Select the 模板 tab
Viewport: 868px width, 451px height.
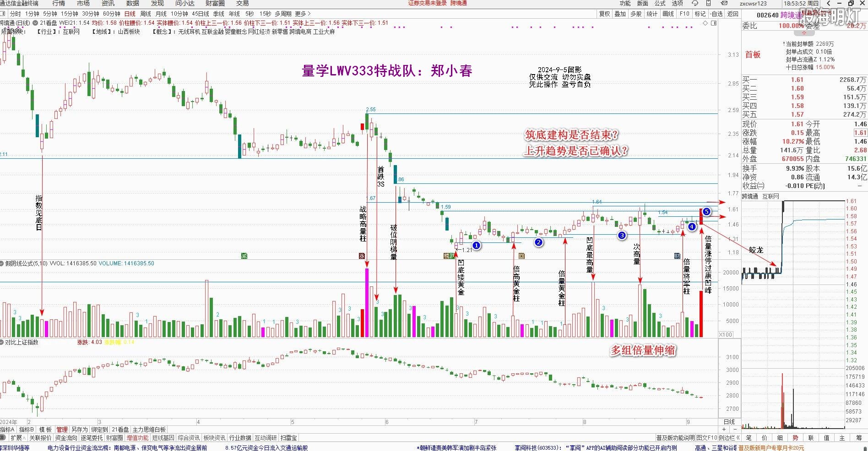[45, 430]
